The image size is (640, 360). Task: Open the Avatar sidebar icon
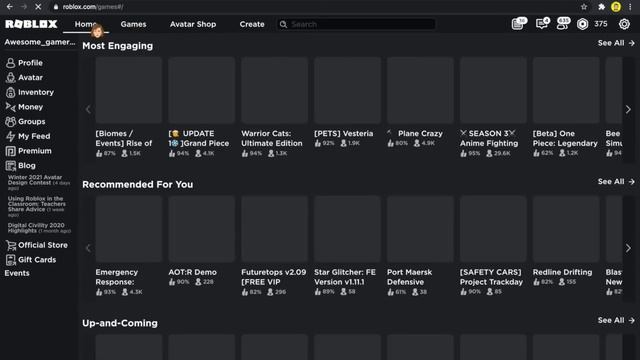pos(10,78)
